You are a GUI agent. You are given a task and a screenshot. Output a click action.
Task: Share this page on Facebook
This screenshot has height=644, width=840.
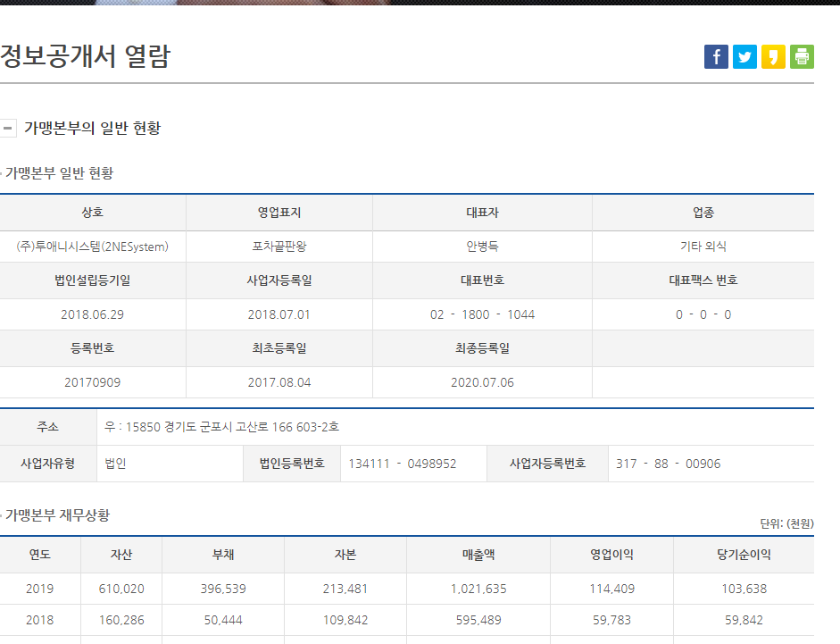[x=716, y=56]
